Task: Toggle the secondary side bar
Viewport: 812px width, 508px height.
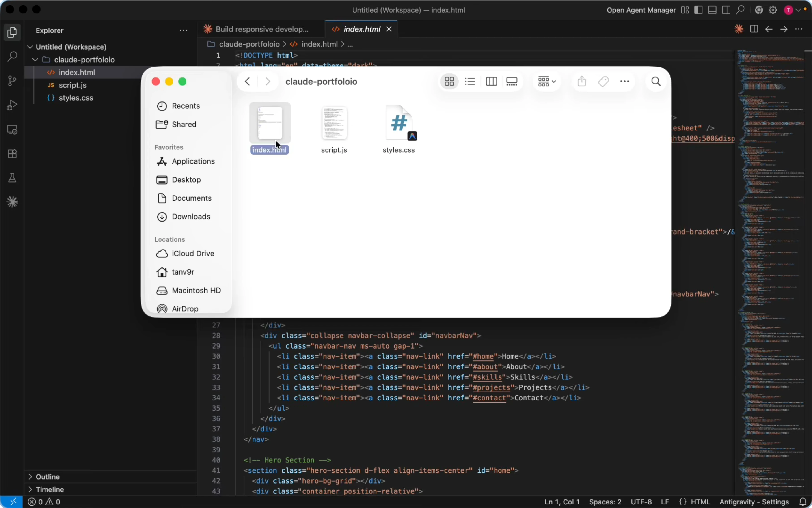Action: (x=726, y=10)
